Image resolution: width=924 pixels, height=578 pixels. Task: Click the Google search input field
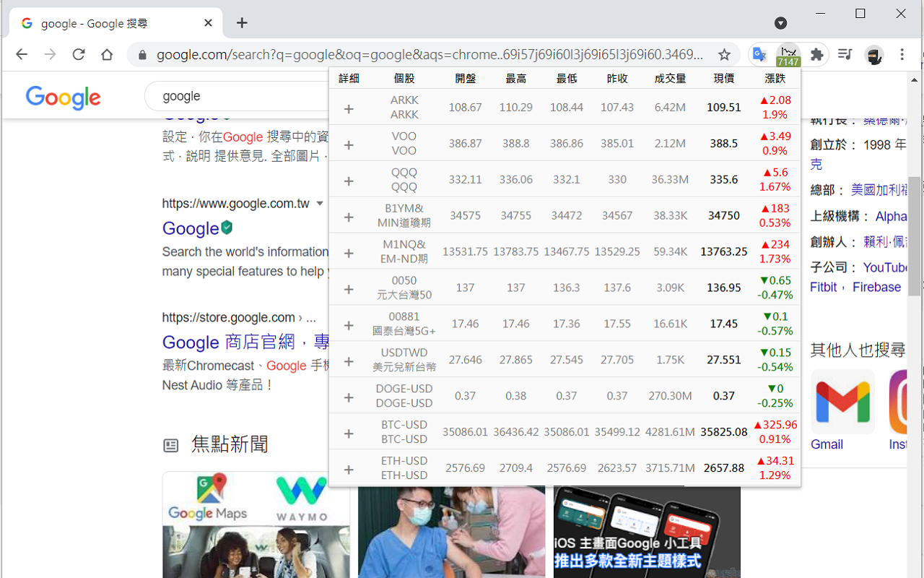238,96
